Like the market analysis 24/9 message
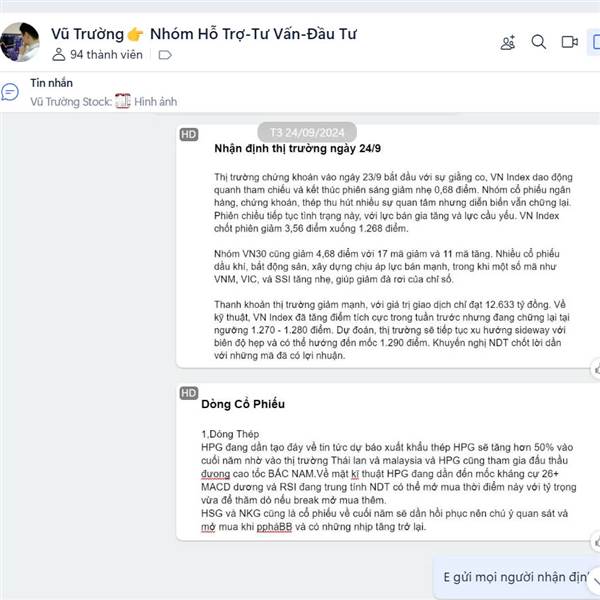 [596, 369]
